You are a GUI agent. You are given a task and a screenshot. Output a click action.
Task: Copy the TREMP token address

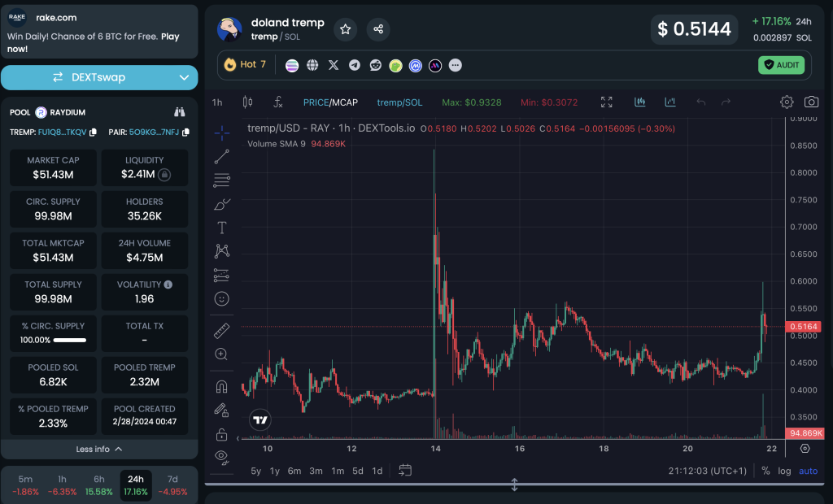[93, 133]
